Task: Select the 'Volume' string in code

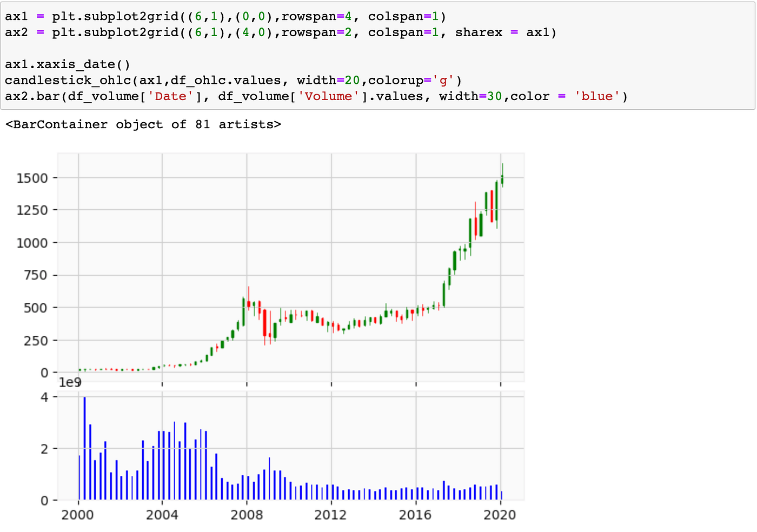Action: point(327,96)
